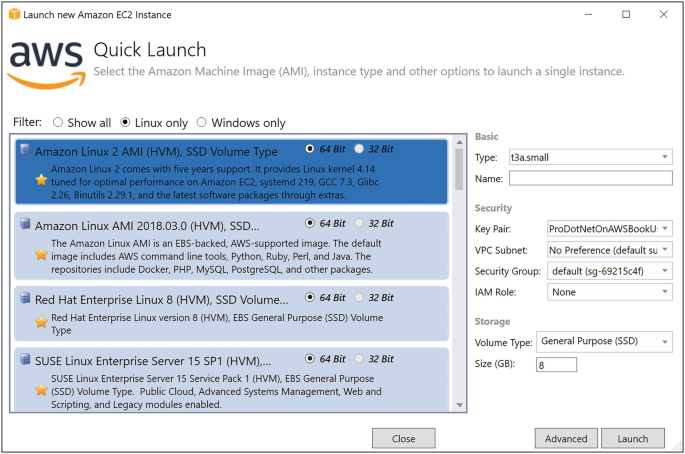Viewport: 685px width, 454px height.
Task: Click the AMI list scrollbar thumb
Action: [x=459, y=170]
